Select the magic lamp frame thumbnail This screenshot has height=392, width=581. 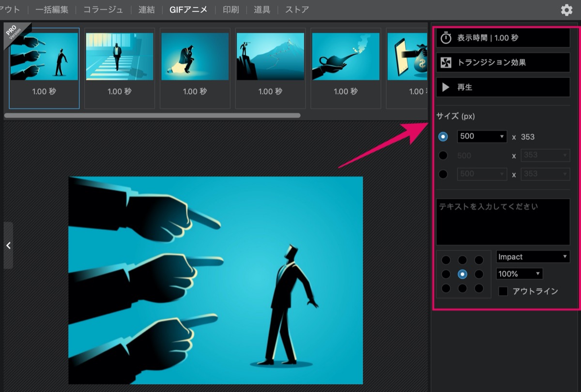point(346,57)
